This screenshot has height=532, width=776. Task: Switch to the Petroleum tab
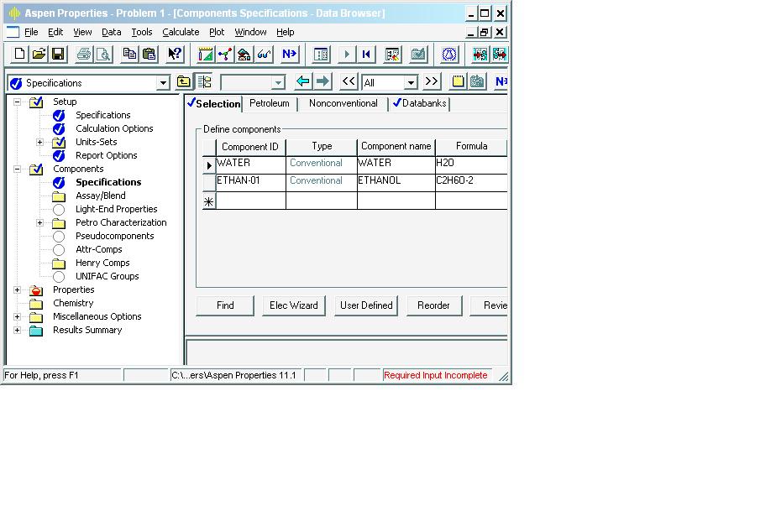270,103
